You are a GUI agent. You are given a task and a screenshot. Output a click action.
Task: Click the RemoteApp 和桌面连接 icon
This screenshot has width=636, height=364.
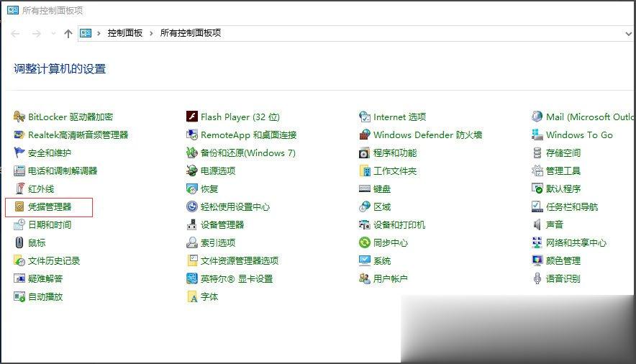[192, 135]
